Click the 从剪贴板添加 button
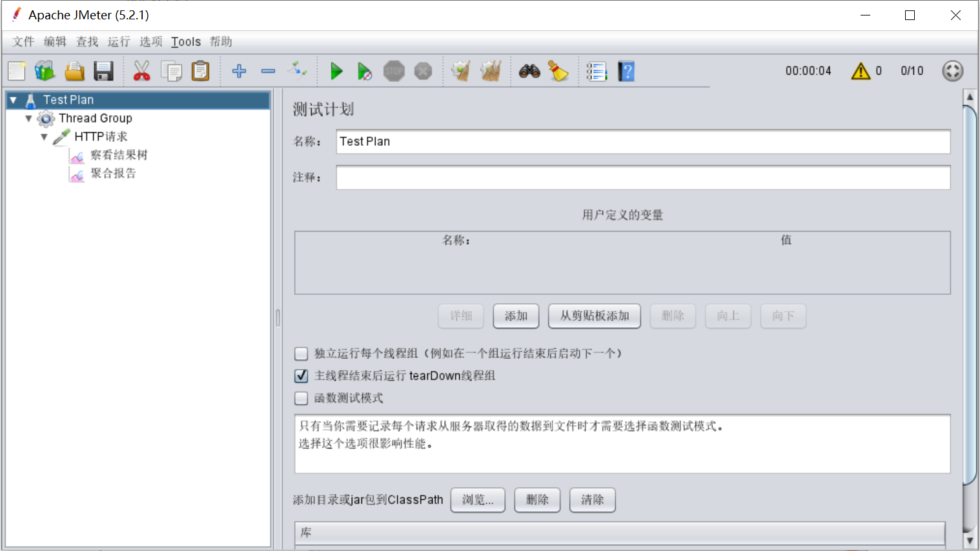The image size is (980, 551). coord(595,316)
